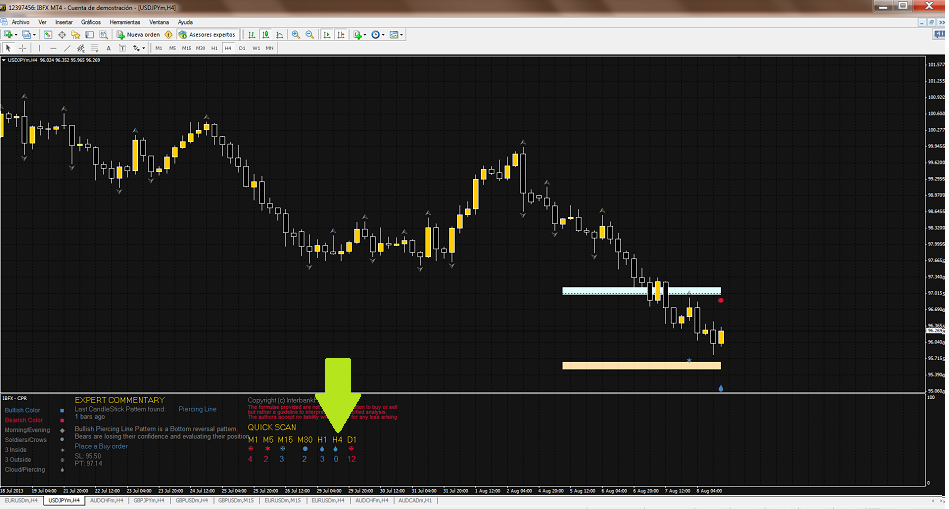Click the red dot marker on chart

point(721,300)
